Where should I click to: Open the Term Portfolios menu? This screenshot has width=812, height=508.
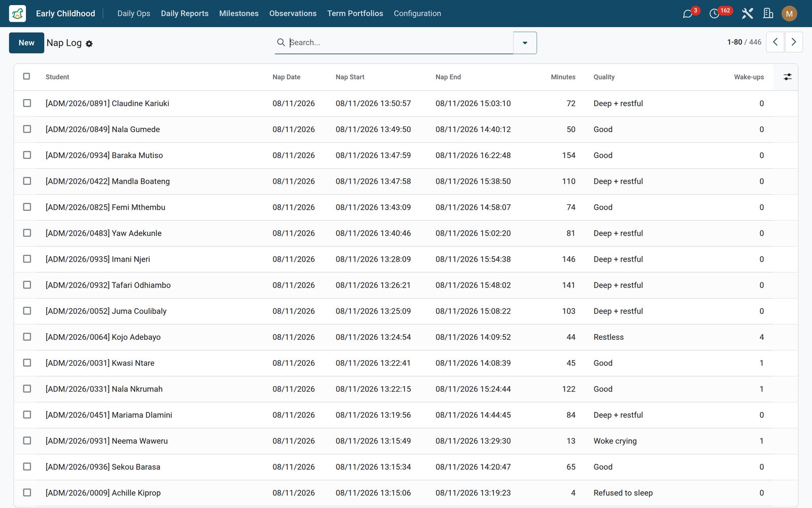[355, 13]
